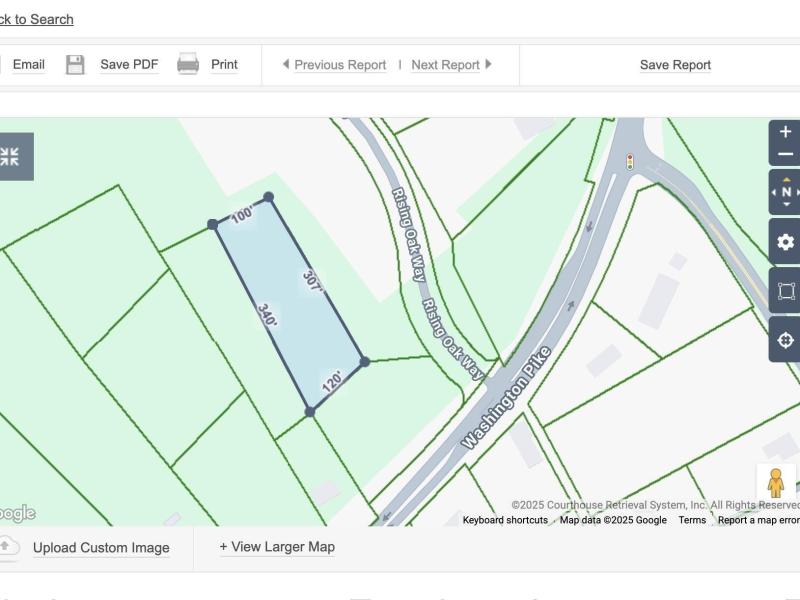
Task: Click Report a map error
Action: click(x=758, y=520)
